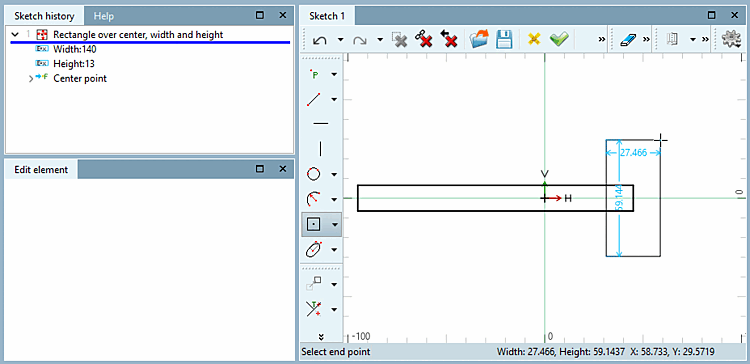Open the Arc tool dropdown arrow
750x364 pixels.
click(334, 199)
